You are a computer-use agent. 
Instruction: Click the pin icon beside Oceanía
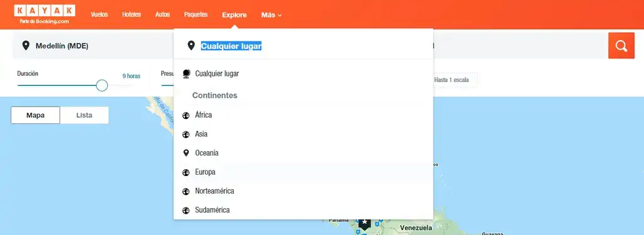pos(186,153)
